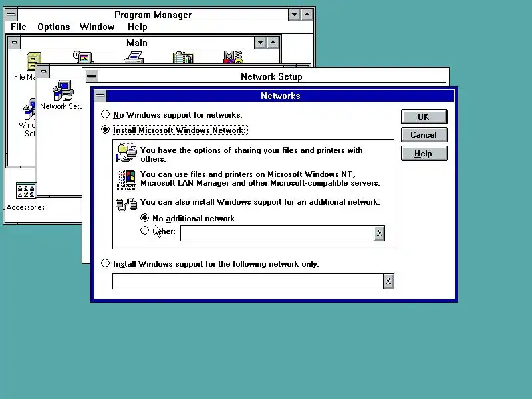This screenshot has width=532, height=399.
Task: Open the MS-DOS Prompt icon in Main
Action: click(x=233, y=57)
